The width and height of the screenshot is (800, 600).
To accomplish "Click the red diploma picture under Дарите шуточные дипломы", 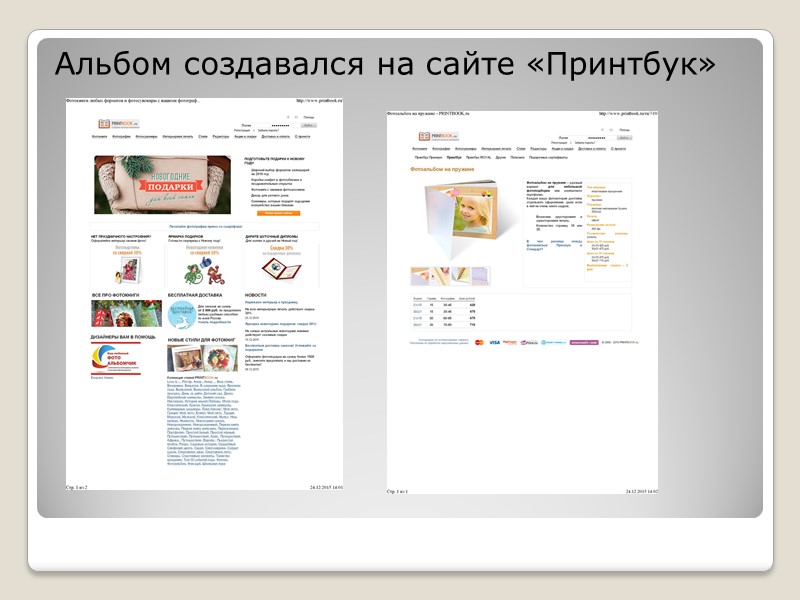I will click(281, 269).
